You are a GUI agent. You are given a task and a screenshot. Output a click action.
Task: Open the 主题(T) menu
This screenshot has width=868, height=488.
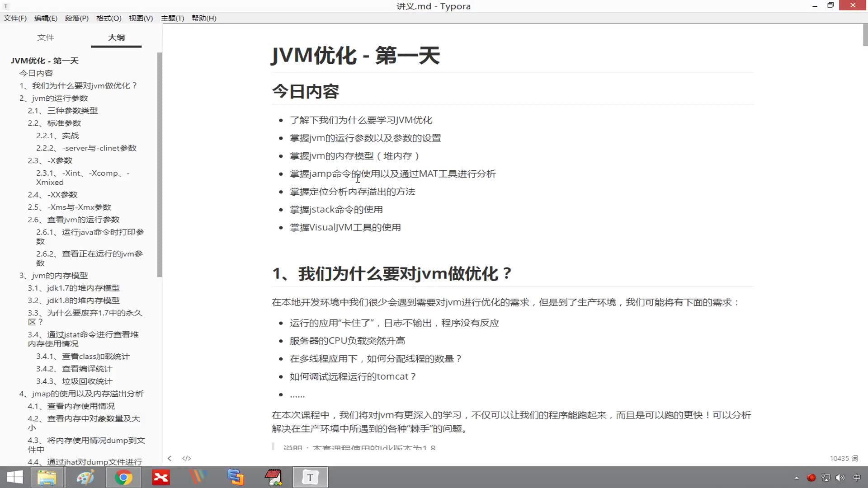[172, 18]
